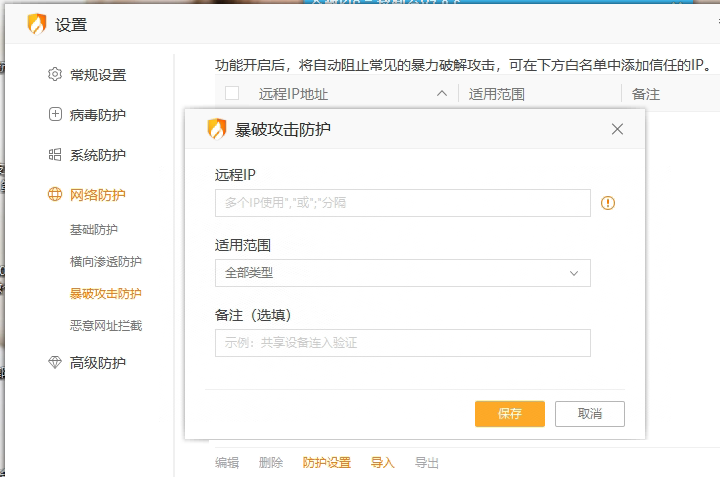Open the 防护设置 link below the list
The height and width of the screenshot is (477, 720).
pos(327,463)
